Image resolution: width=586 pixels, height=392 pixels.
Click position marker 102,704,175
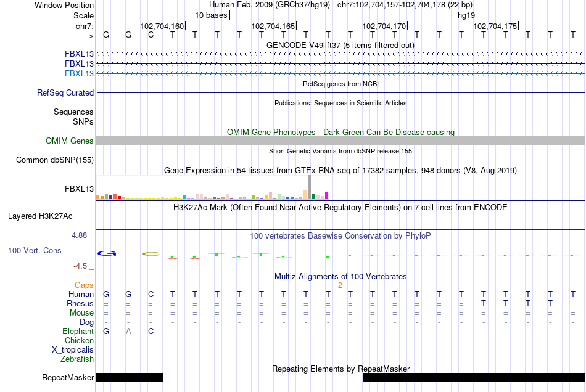click(x=495, y=26)
